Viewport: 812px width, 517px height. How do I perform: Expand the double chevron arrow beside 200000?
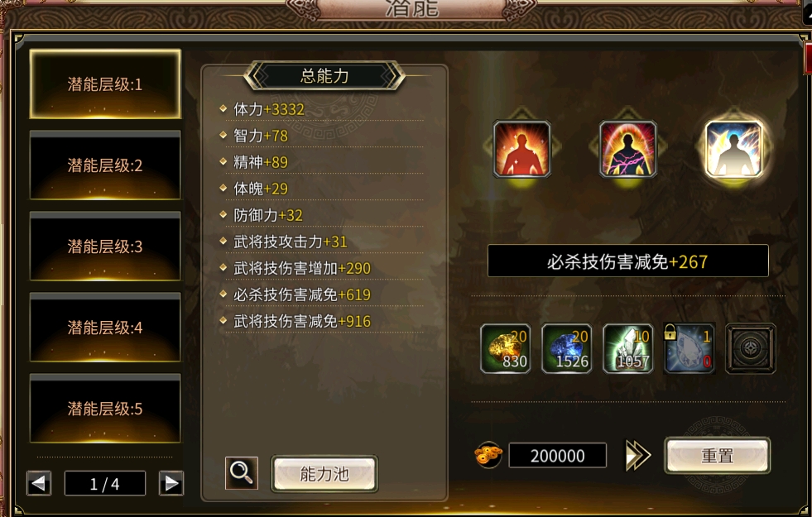coord(637,456)
